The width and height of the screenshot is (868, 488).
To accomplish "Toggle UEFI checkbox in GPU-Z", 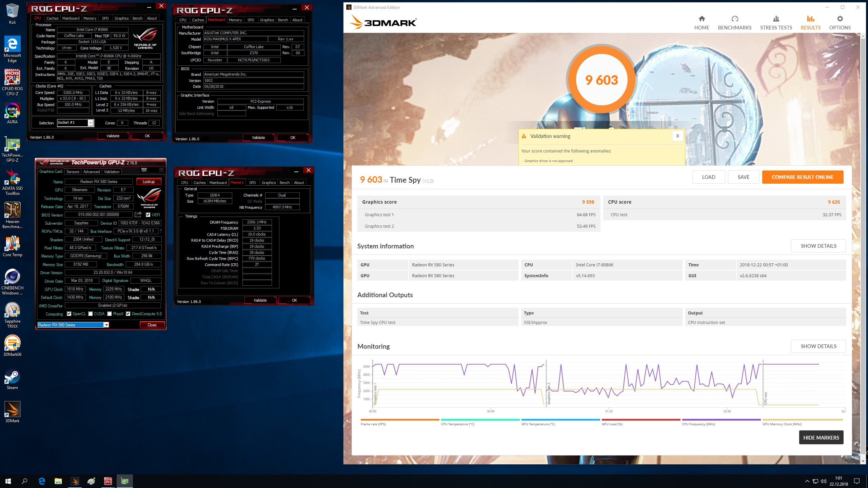I will [148, 215].
